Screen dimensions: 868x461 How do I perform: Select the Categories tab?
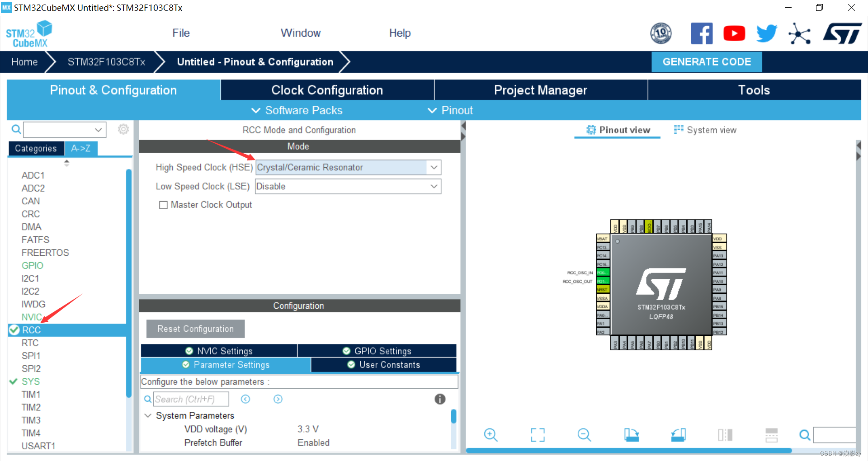point(36,148)
